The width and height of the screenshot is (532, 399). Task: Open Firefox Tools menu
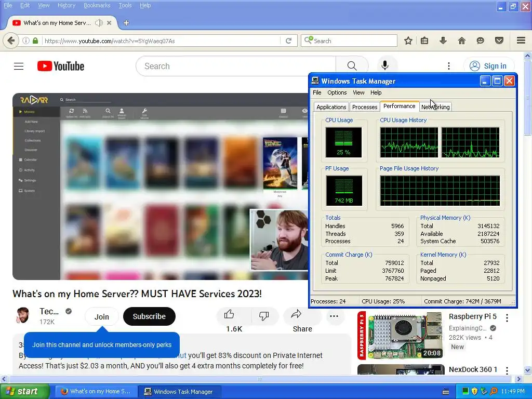click(x=125, y=5)
